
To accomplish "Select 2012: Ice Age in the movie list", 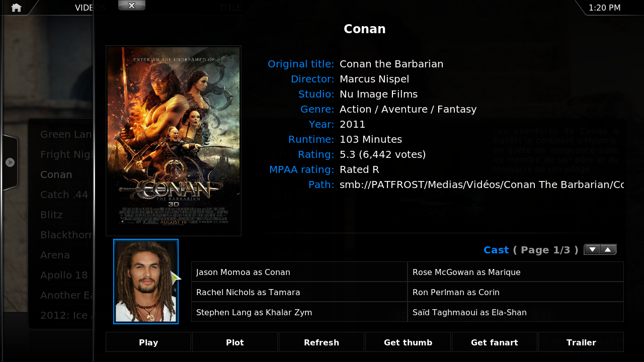I will [66, 315].
